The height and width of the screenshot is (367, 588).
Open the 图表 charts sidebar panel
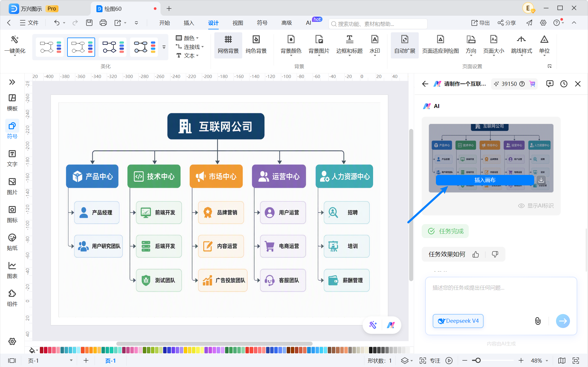click(x=12, y=270)
